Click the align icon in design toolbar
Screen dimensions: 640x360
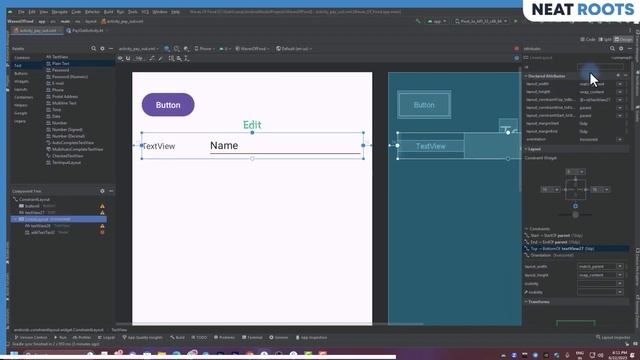pyautogui.click(x=179, y=58)
